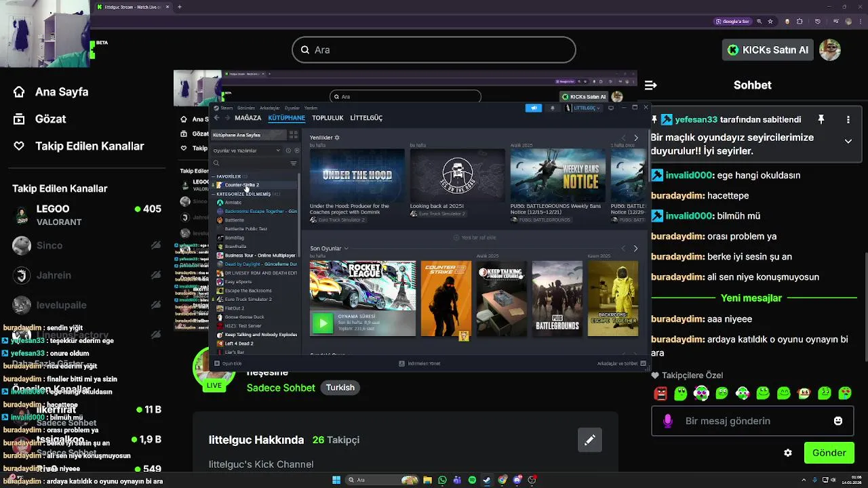Viewport: 868px width, 488px height.
Task: Switch Steam library to grid collections view
Action: click(x=294, y=135)
